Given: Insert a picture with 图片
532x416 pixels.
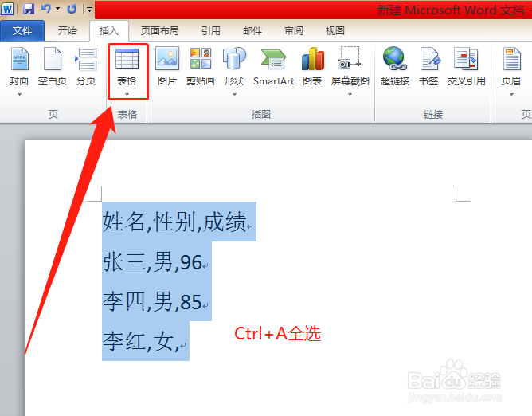Looking at the screenshot, I should pos(167,66).
